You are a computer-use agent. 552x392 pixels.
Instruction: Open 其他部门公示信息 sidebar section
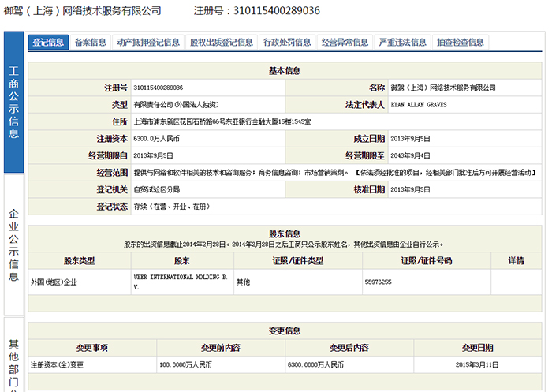(13, 363)
